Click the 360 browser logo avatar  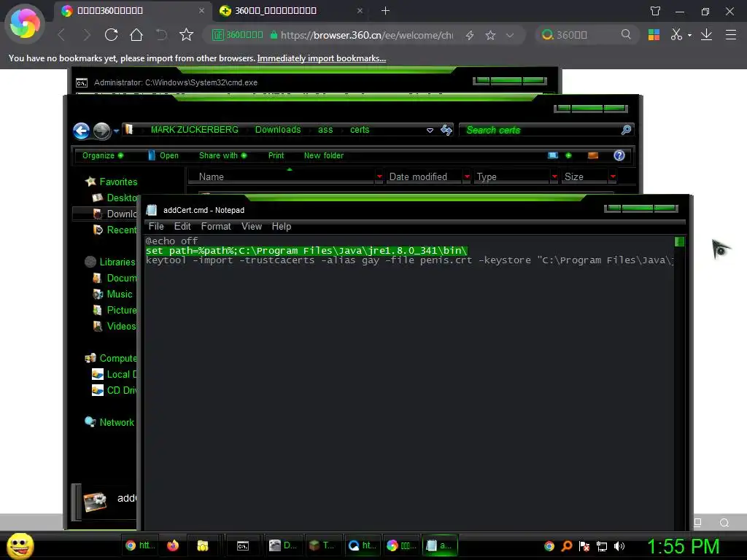(25, 23)
